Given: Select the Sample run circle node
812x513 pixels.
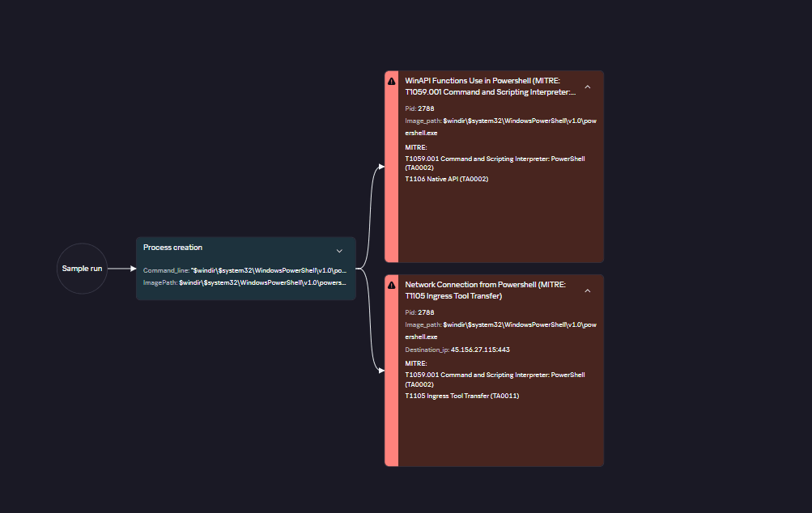Looking at the screenshot, I should tap(82, 268).
